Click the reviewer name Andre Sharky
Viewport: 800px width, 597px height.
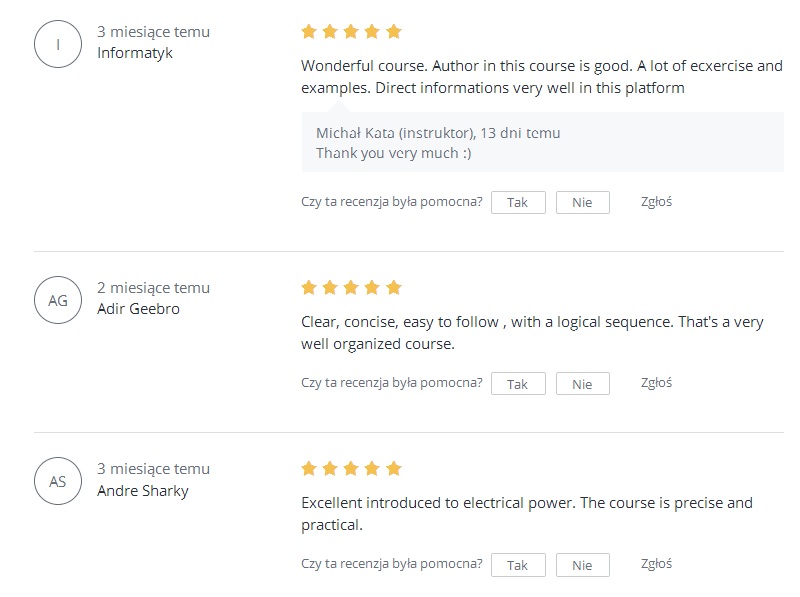(143, 490)
